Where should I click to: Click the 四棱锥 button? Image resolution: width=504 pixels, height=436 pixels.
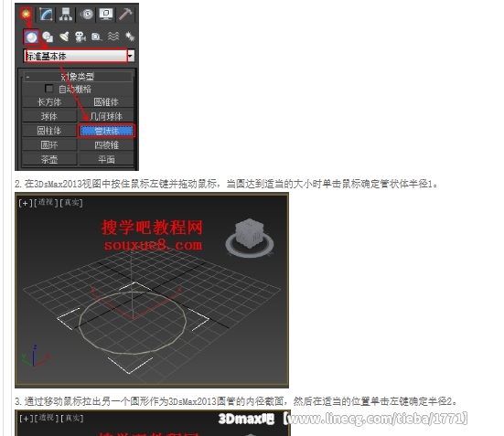106,145
